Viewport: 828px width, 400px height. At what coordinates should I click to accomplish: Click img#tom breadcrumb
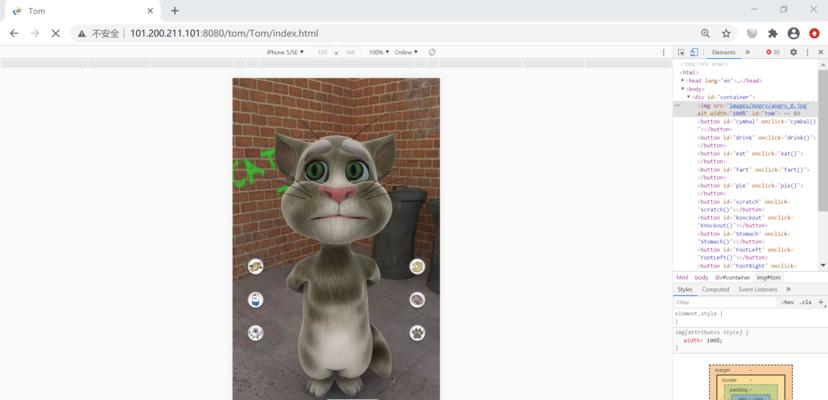coord(768,277)
